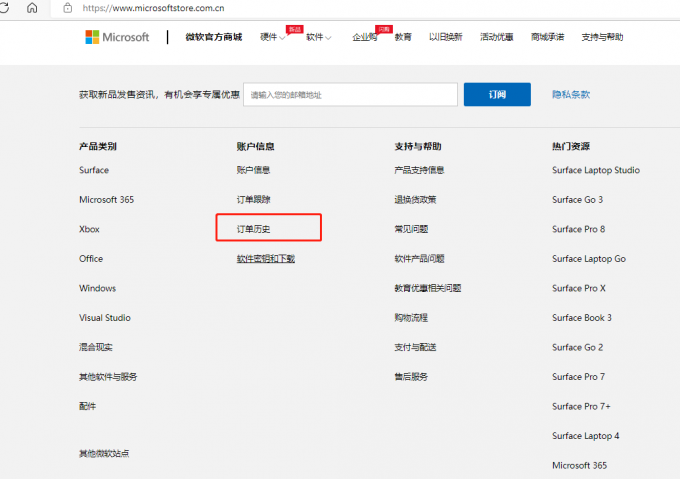
Task: Click the email address input field
Action: tap(350, 94)
